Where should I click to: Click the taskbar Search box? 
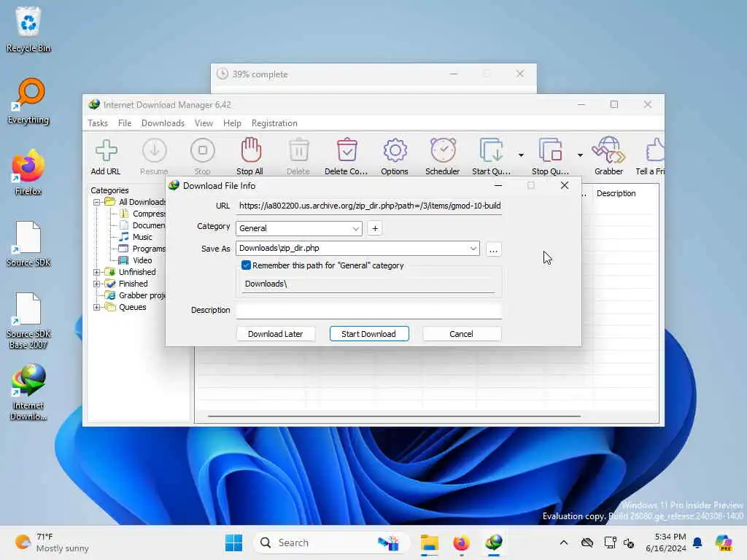333,542
